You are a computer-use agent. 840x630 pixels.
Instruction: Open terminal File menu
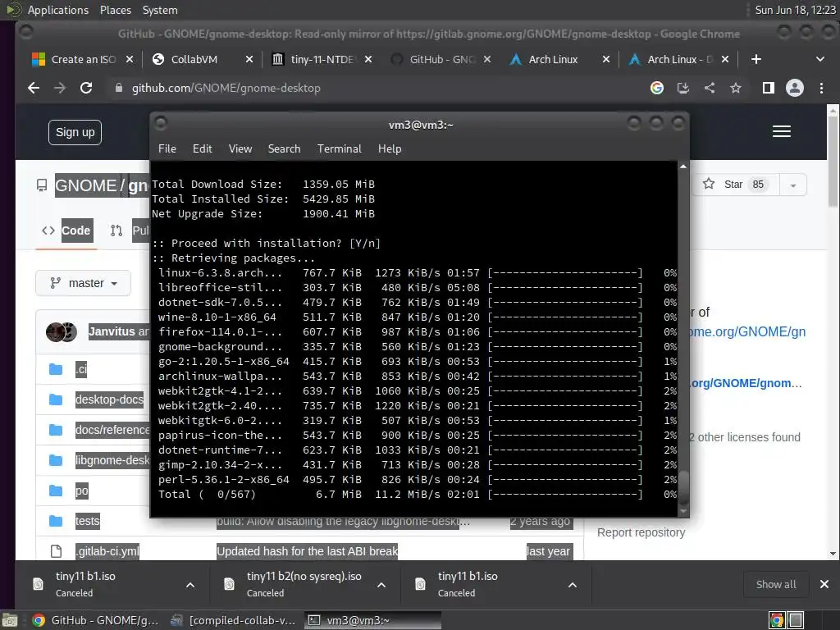167,149
